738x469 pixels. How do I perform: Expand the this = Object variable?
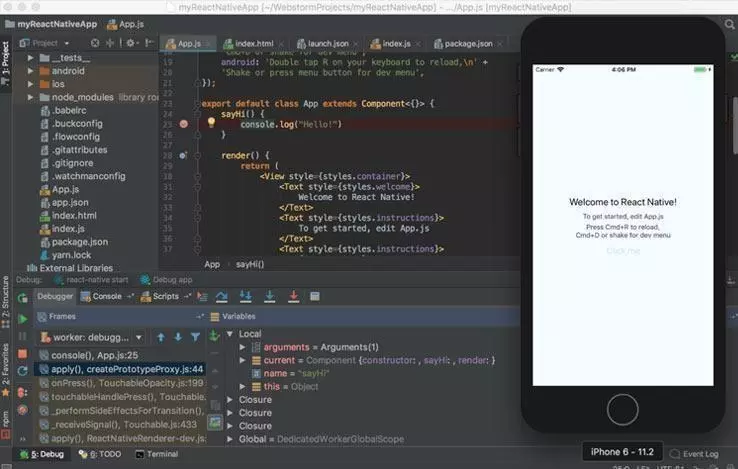click(x=242, y=387)
